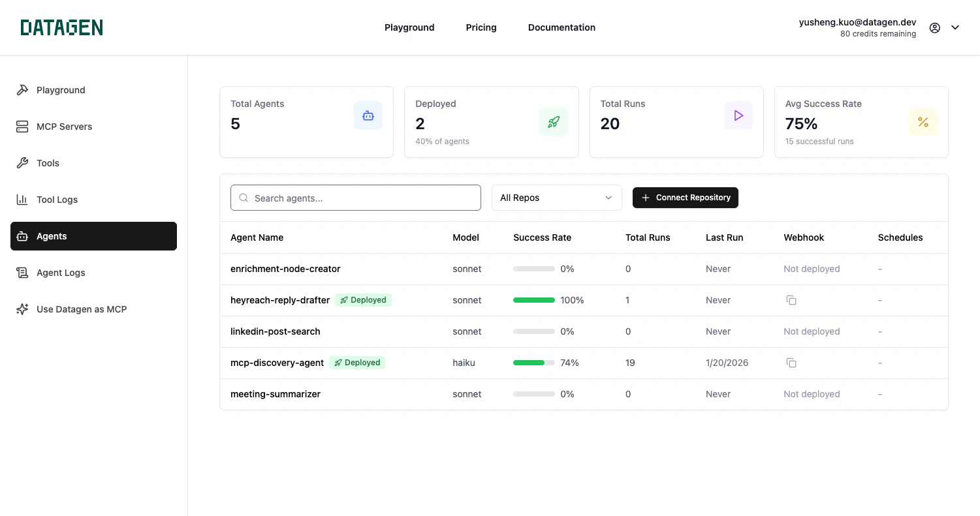Open Pricing in the top navigation
980x516 pixels.
[481, 27]
